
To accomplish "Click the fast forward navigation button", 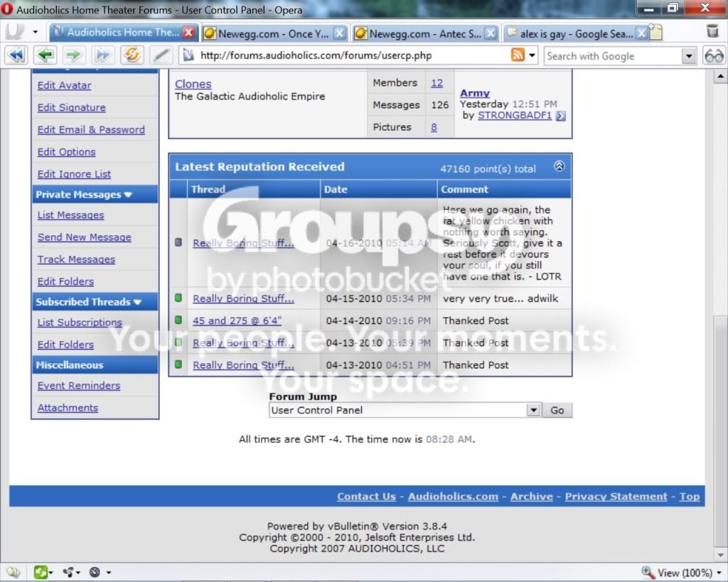I will [x=102, y=55].
